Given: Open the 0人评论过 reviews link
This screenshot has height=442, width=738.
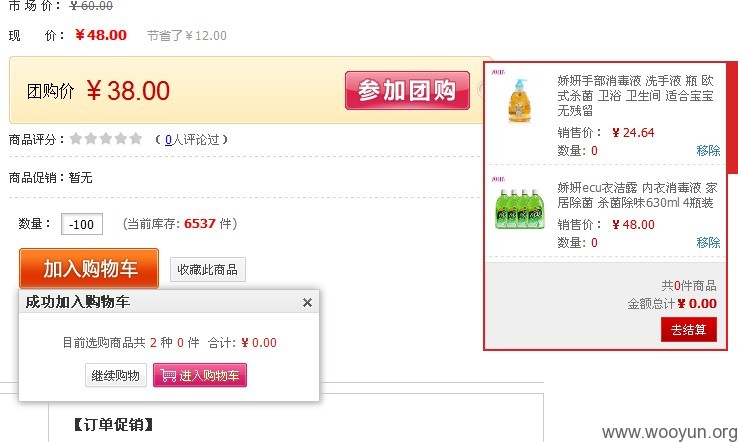Looking at the screenshot, I should pyautogui.click(x=192, y=139).
